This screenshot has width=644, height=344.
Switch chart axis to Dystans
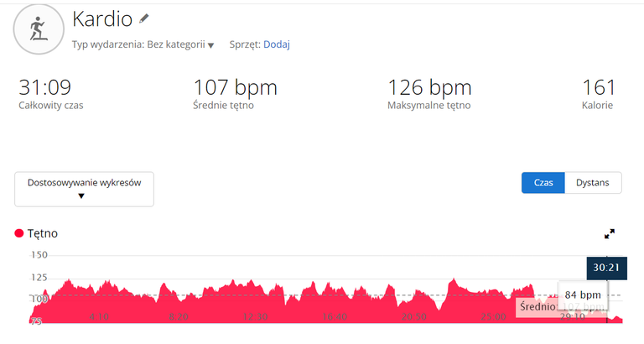593,182
